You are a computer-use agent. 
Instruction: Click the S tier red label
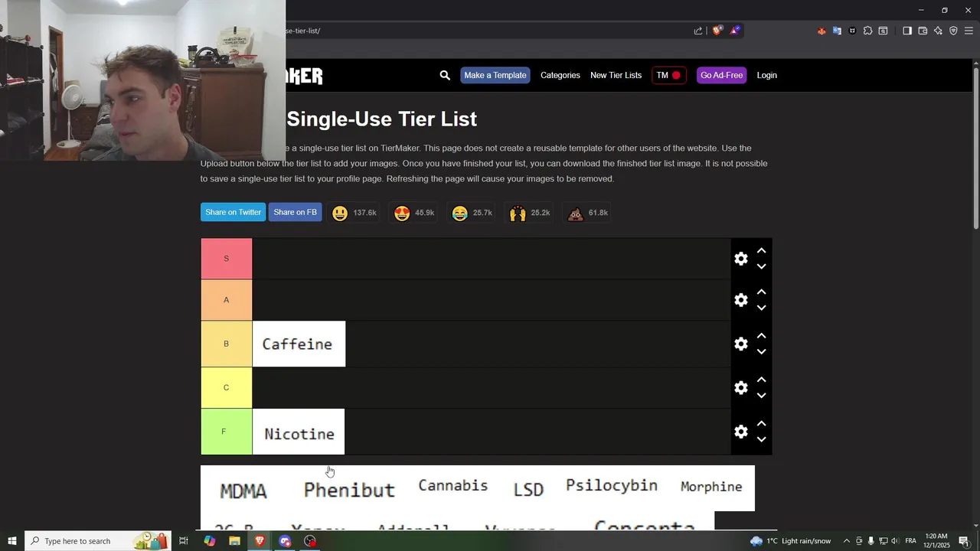point(227,259)
